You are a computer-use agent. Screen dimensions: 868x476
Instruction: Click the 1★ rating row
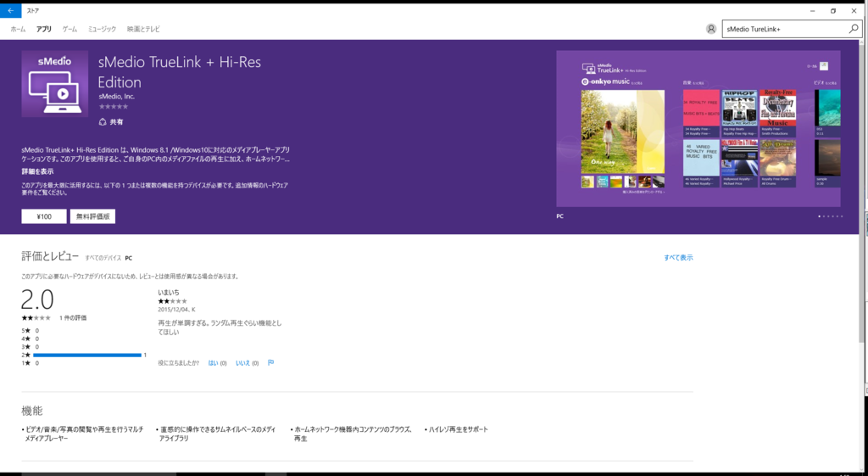(30, 363)
